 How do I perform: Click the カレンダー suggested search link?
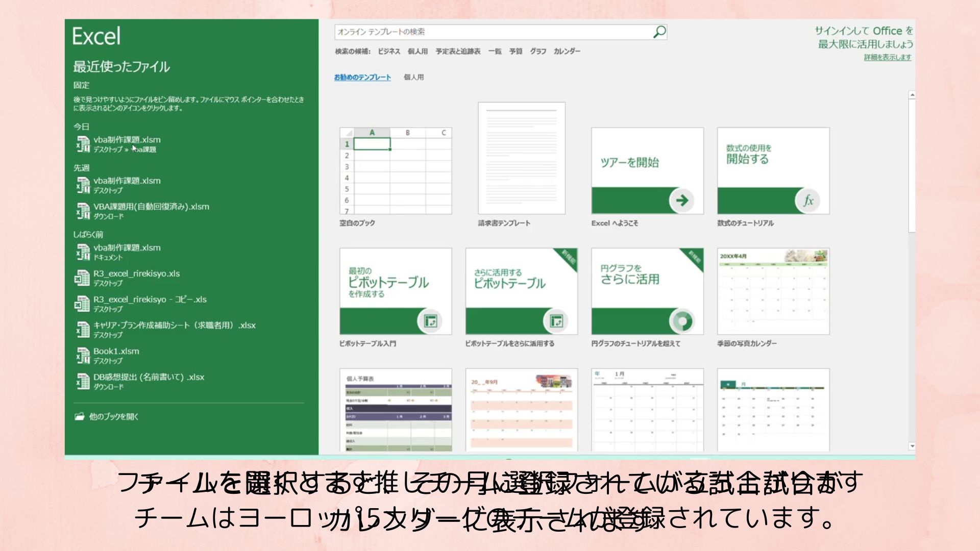tap(567, 52)
